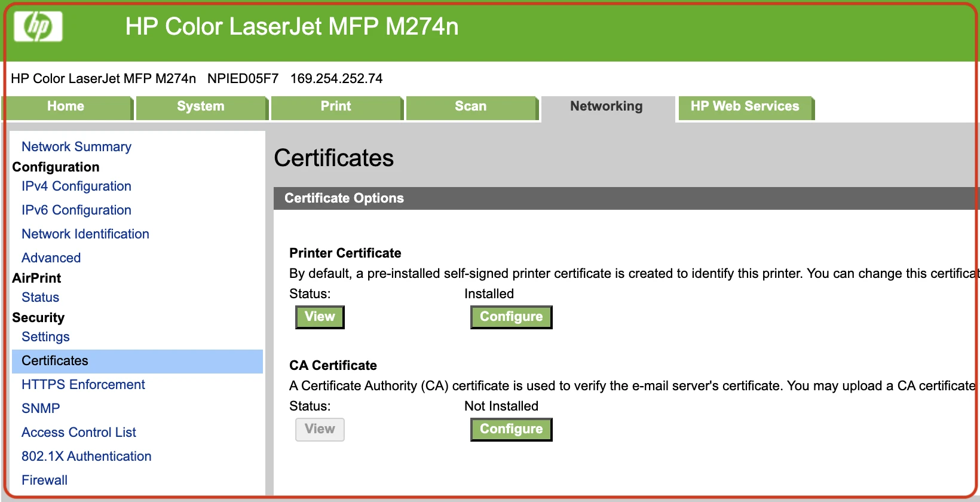980x502 pixels.
Task: Open the Print tab
Action: point(336,108)
